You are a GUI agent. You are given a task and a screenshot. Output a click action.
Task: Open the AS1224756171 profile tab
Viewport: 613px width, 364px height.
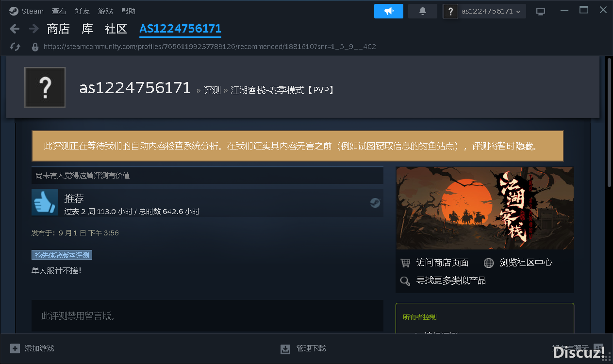click(x=181, y=29)
